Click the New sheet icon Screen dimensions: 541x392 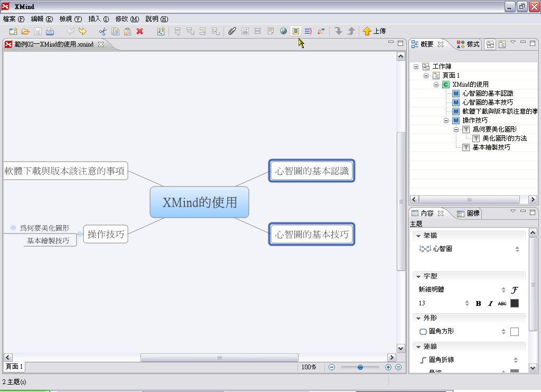[x=161, y=31]
